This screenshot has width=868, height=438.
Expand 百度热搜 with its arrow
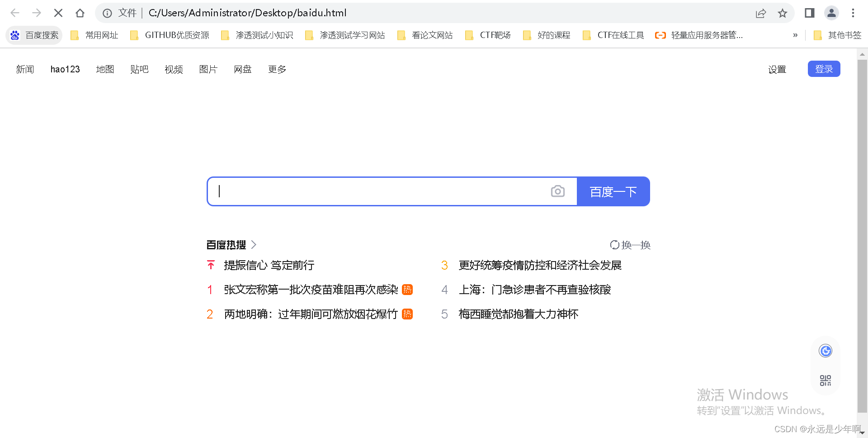[254, 245]
